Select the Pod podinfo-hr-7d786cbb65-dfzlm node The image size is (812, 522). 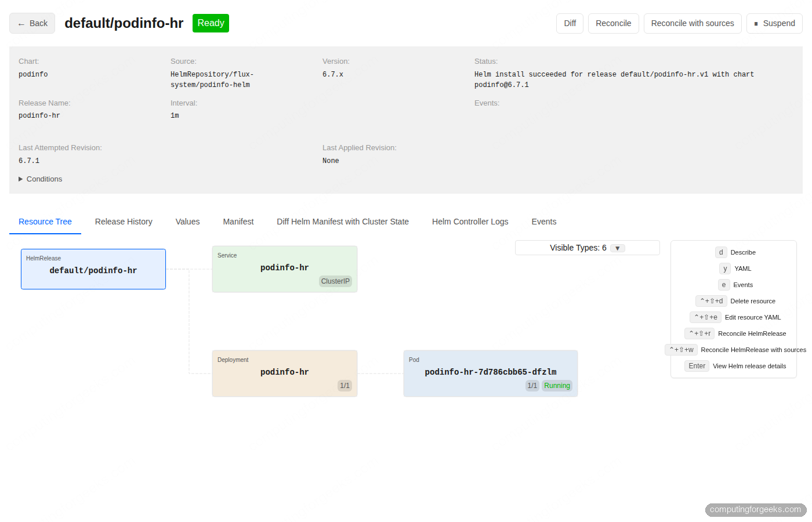491,374
